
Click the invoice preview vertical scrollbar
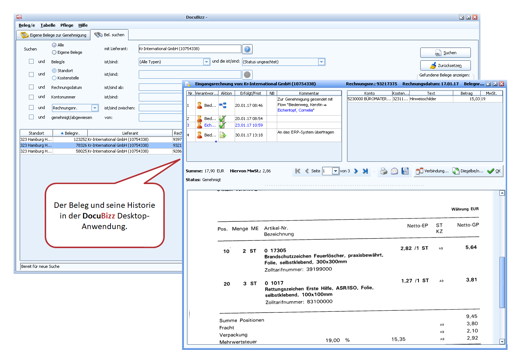click(502, 268)
